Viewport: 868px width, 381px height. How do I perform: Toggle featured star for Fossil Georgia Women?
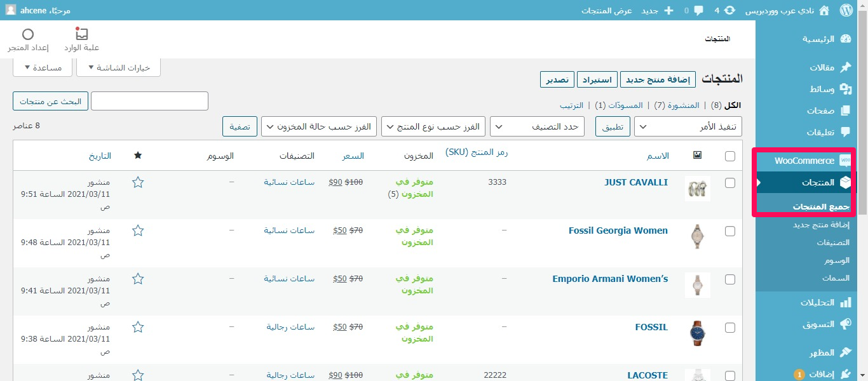138,231
